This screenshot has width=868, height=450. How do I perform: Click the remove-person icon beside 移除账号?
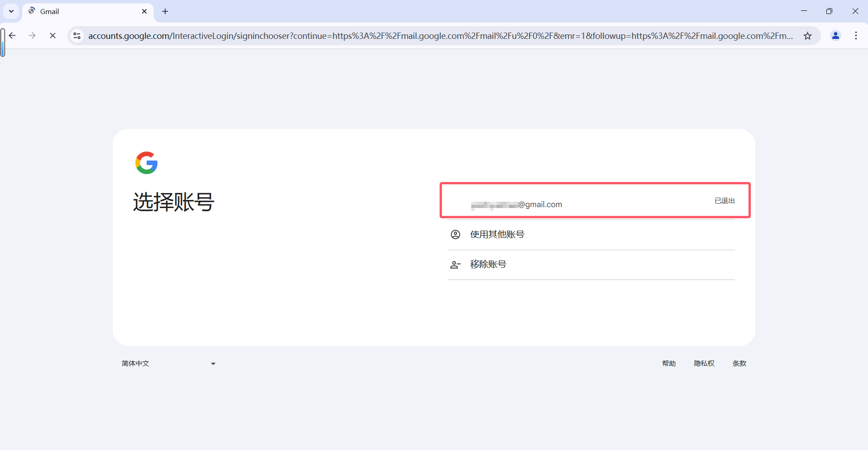[x=455, y=265]
